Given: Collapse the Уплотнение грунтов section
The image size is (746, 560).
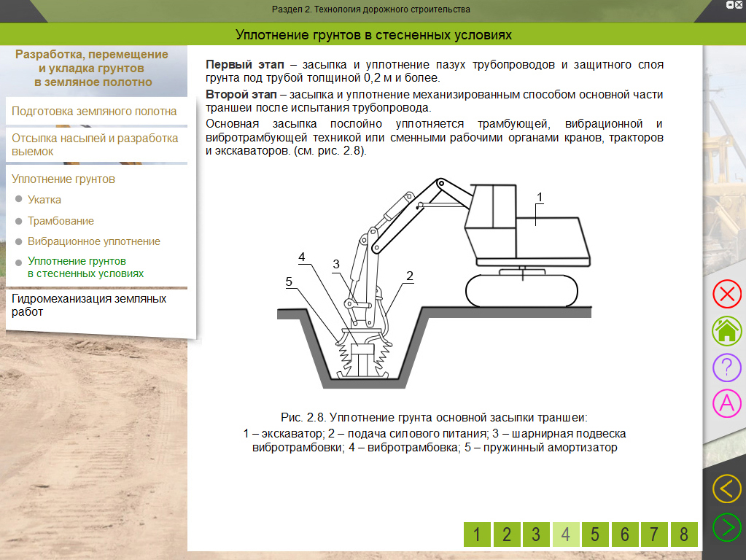Looking at the screenshot, I should [x=64, y=179].
